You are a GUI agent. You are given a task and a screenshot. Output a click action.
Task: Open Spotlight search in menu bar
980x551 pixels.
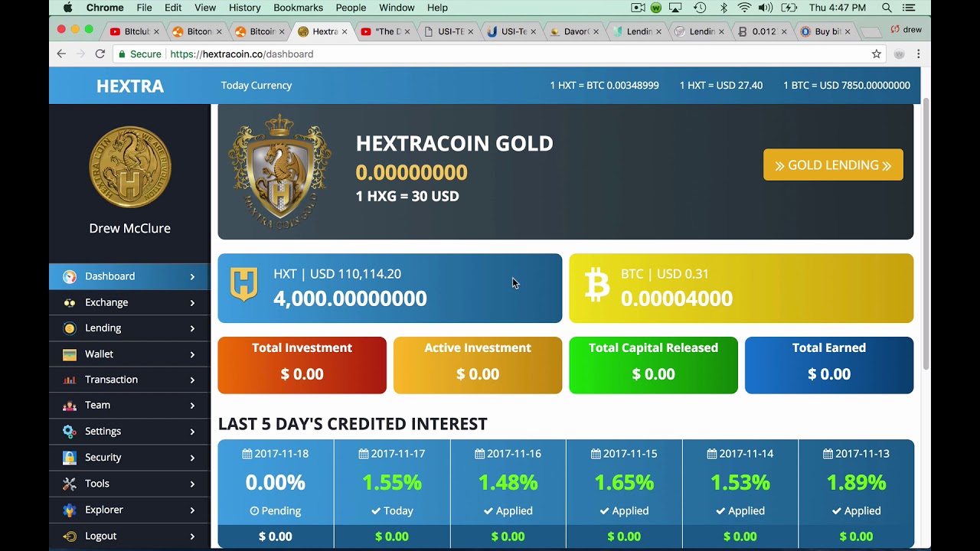pos(887,8)
